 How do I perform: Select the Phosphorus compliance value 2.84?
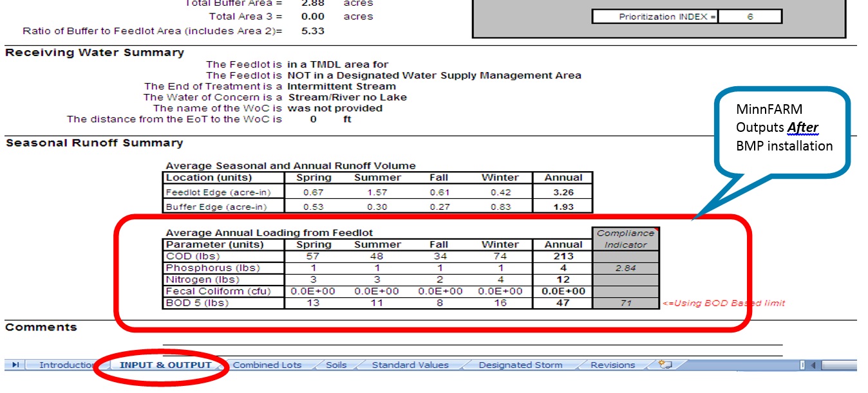click(625, 268)
